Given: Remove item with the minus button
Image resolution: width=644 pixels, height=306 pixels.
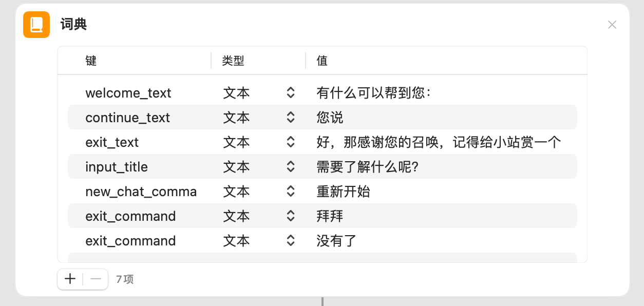Looking at the screenshot, I should (x=96, y=279).
